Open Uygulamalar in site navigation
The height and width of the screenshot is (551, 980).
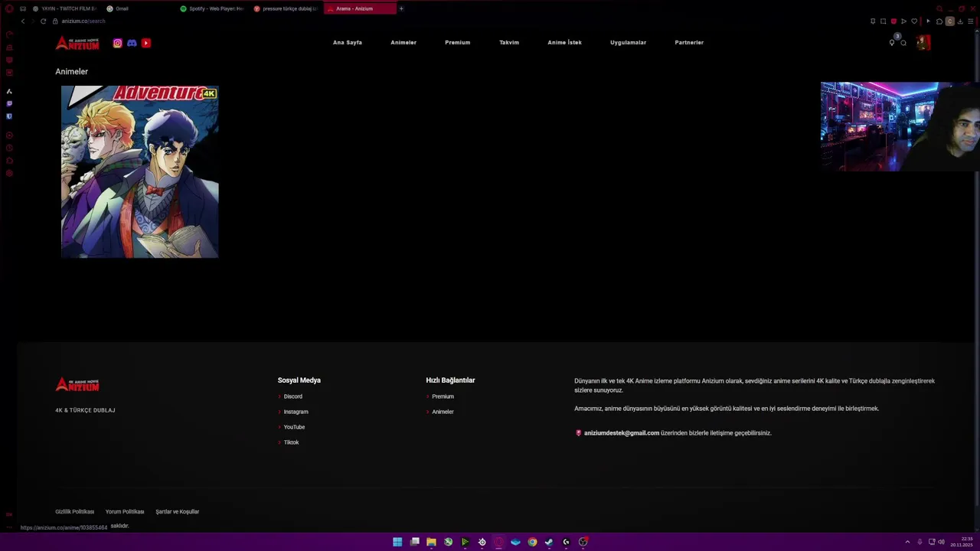[x=628, y=43]
